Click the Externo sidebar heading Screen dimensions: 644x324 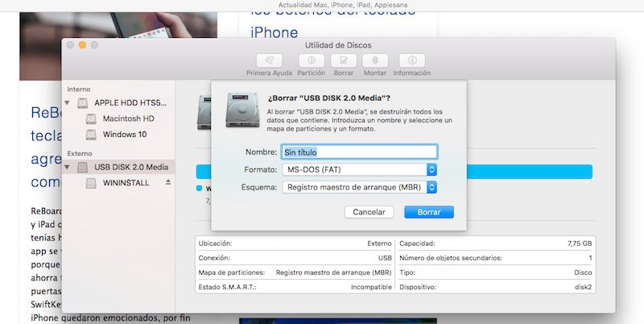pos(80,153)
